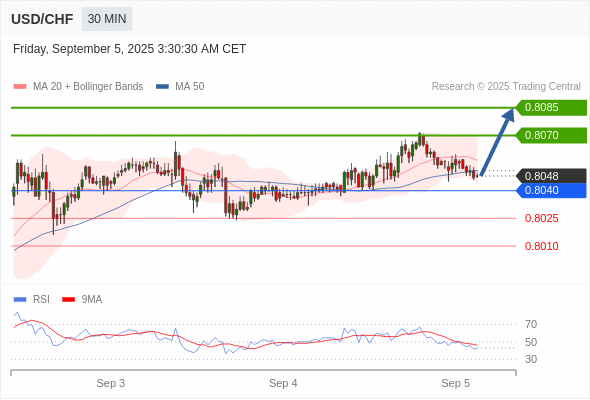Click the blue upward forecast arrow
Screen dimensions: 590x400
(x=497, y=142)
